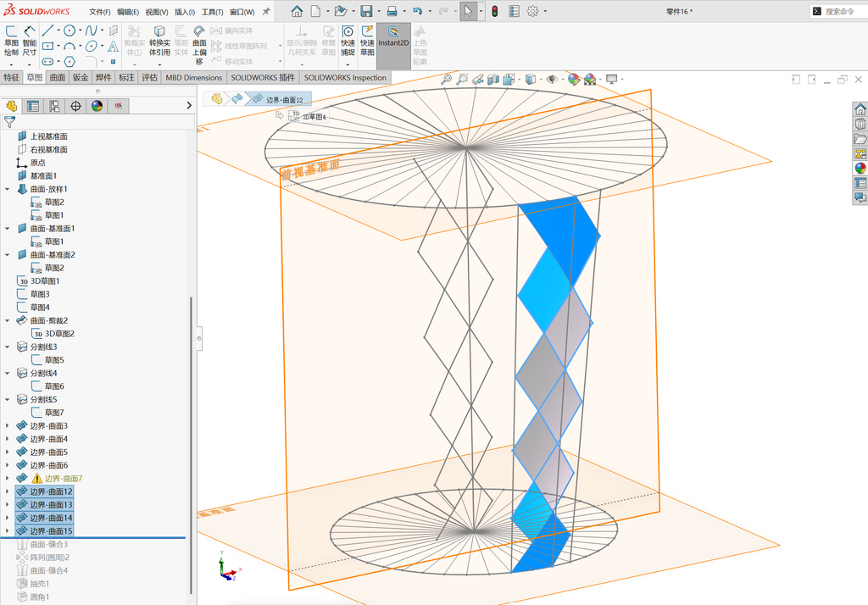The image size is (868, 605).
Task: Click Smart Dimension 智能尺寸 tool
Action: 30,41
